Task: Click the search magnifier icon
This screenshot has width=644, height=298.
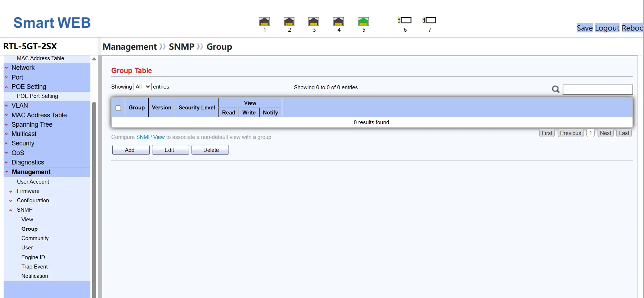Action: (555, 89)
